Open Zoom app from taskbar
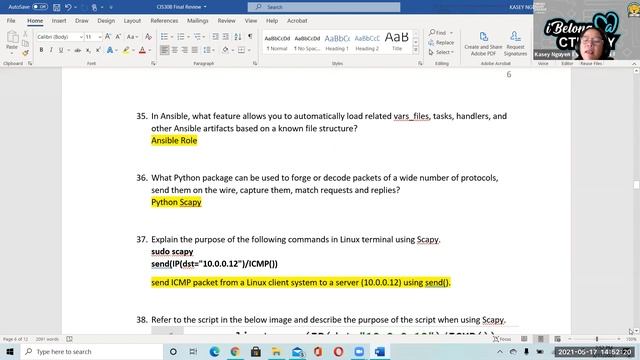The height and width of the screenshot is (360, 640). coord(359,352)
